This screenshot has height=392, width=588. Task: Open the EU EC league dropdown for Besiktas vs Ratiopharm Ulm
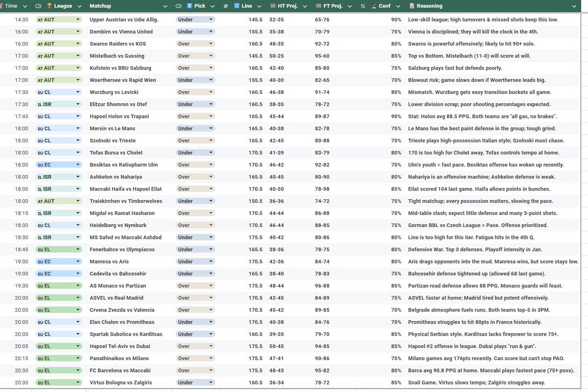pos(78,164)
